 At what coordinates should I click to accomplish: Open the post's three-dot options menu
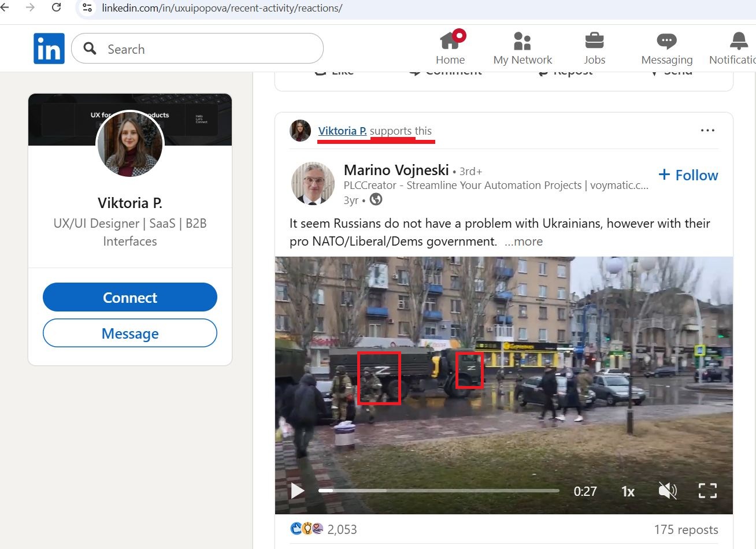(707, 130)
